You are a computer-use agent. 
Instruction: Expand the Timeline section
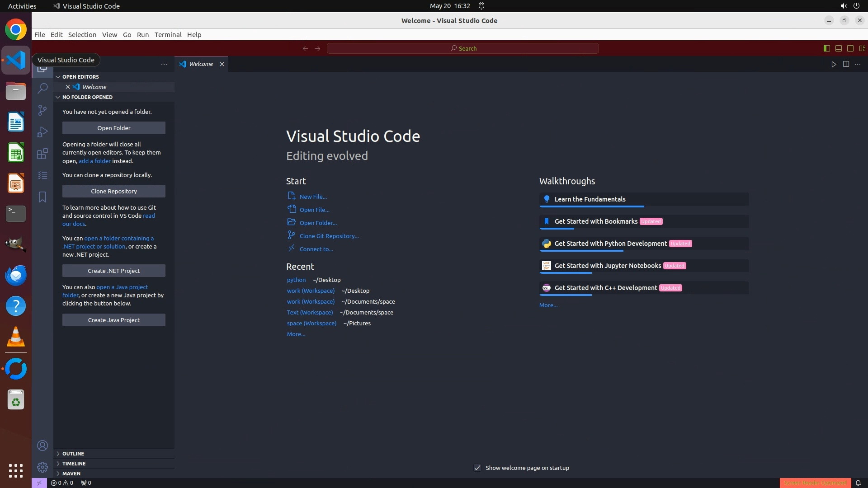[x=74, y=464]
